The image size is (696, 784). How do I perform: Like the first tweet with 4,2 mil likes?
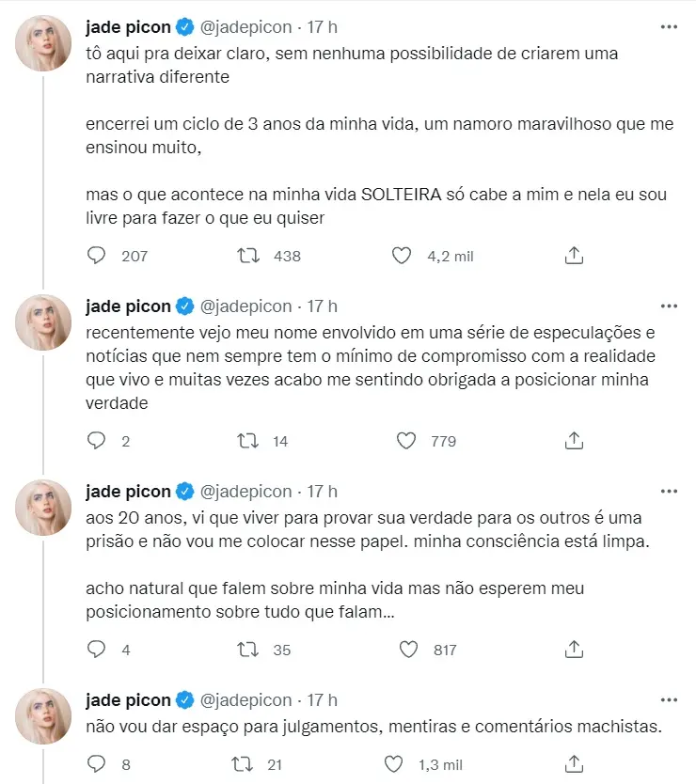point(402,255)
